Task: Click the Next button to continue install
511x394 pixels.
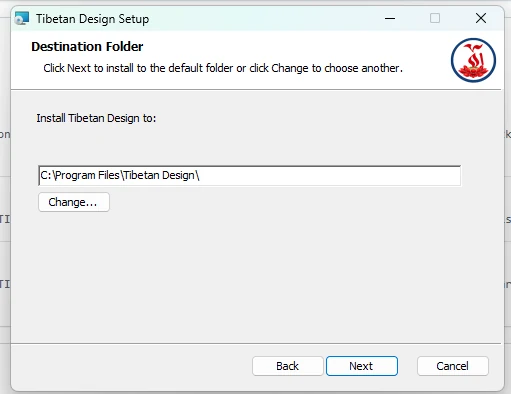Action: coord(362,366)
